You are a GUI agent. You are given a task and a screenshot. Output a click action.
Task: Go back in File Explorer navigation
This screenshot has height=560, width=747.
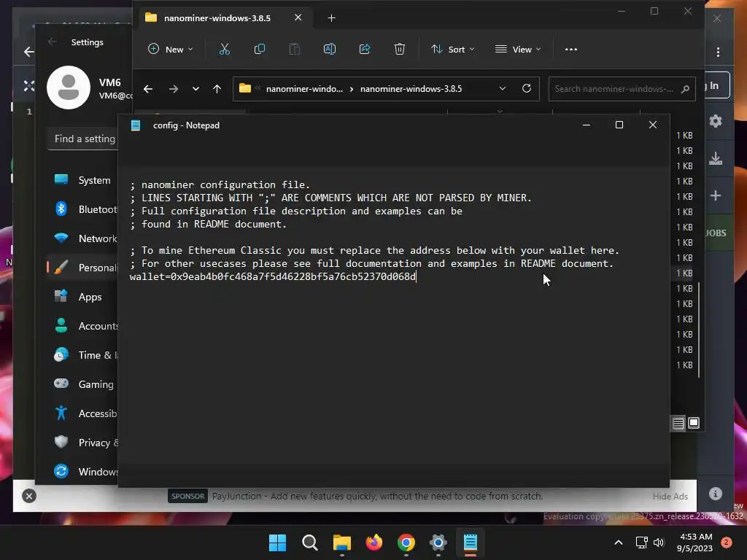tap(148, 89)
